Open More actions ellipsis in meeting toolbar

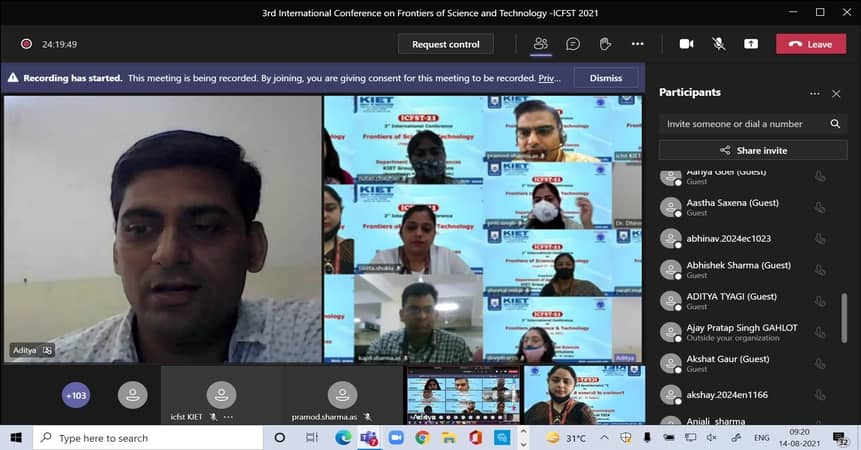[637, 44]
